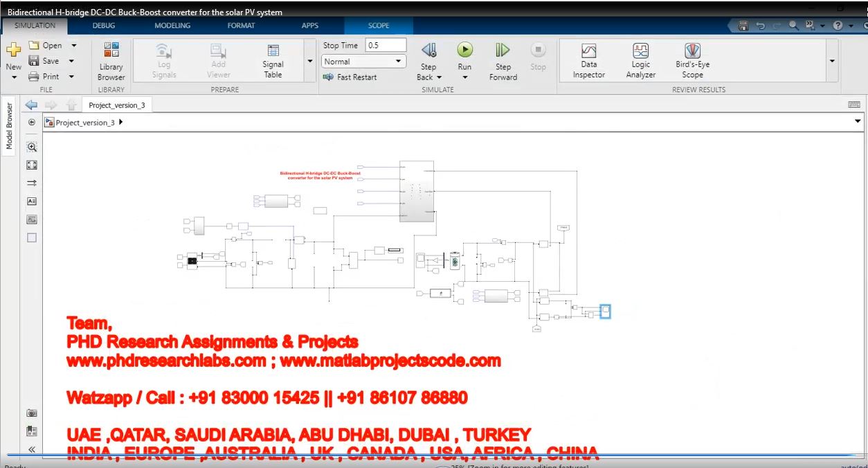
Task: Select the Project_version_3 model tab
Action: click(116, 105)
